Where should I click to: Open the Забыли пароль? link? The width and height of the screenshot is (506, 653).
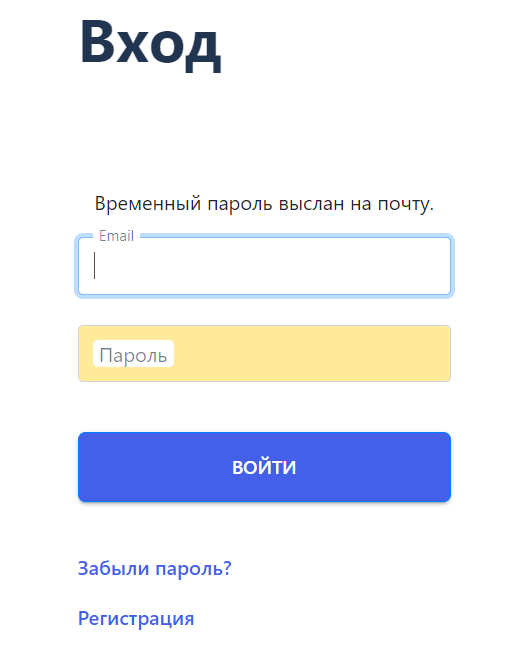(x=155, y=569)
